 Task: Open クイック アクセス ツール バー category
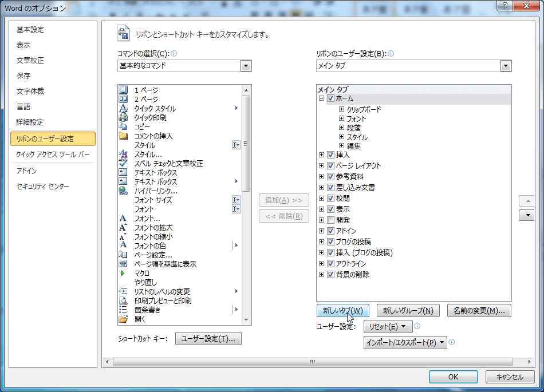pos(53,155)
